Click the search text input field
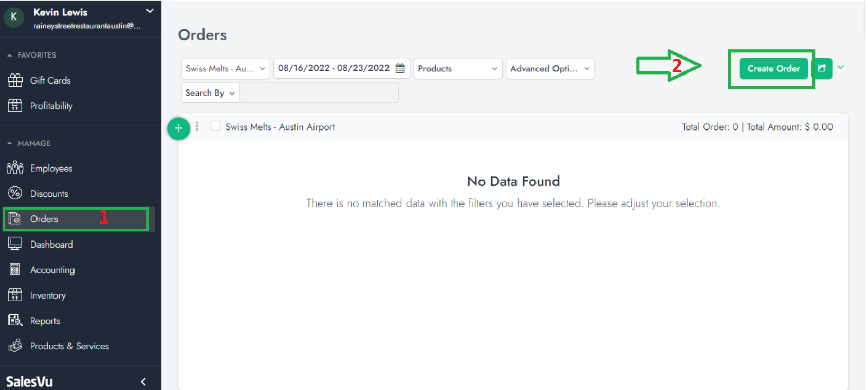Screen dimensions: 868x390 click(x=319, y=93)
